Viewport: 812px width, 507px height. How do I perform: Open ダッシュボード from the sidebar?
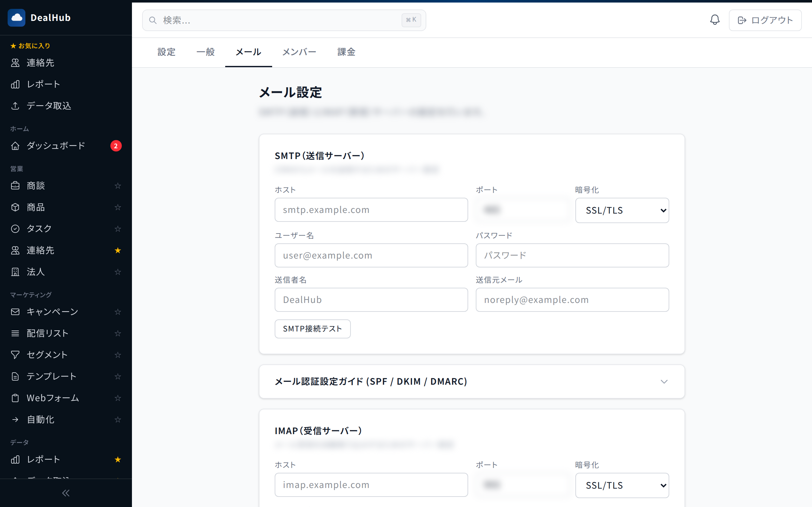(56, 145)
